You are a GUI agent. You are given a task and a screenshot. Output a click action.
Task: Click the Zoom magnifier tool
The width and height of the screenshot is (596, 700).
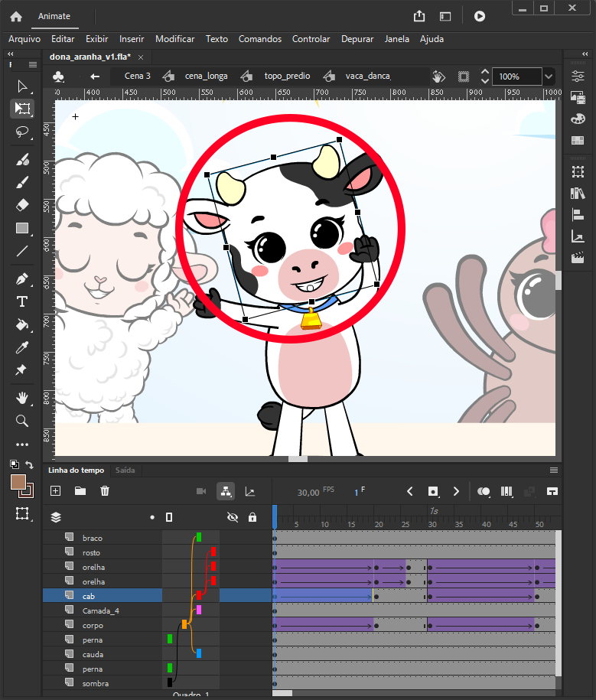(22, 420)
